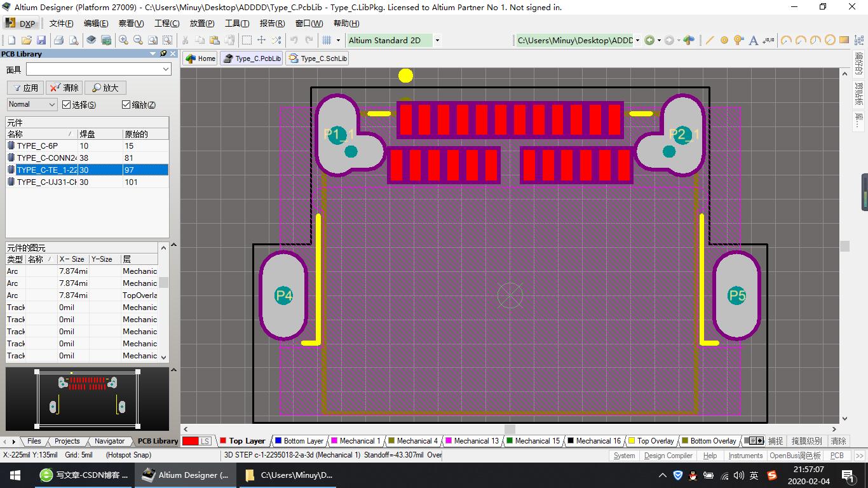Click the horizontal scrollbar right arrow
Viewport: 868px width, 488px height.
tap(834, 430)
